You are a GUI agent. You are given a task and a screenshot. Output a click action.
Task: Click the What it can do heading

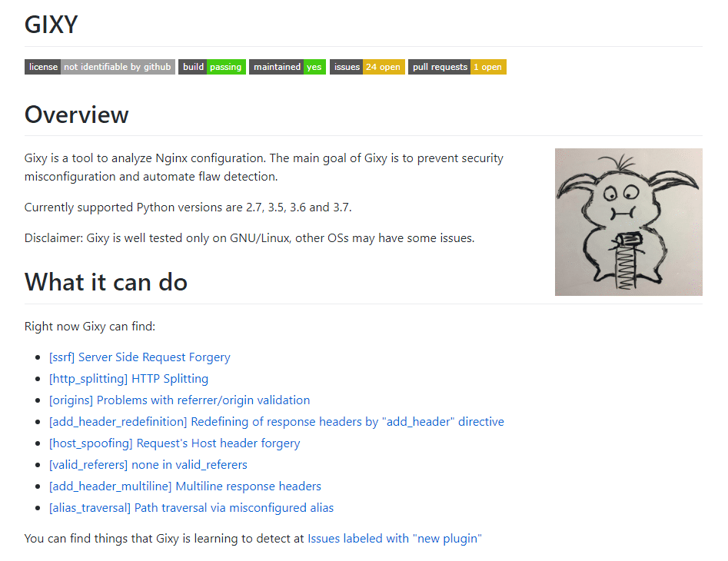[106, 282]
